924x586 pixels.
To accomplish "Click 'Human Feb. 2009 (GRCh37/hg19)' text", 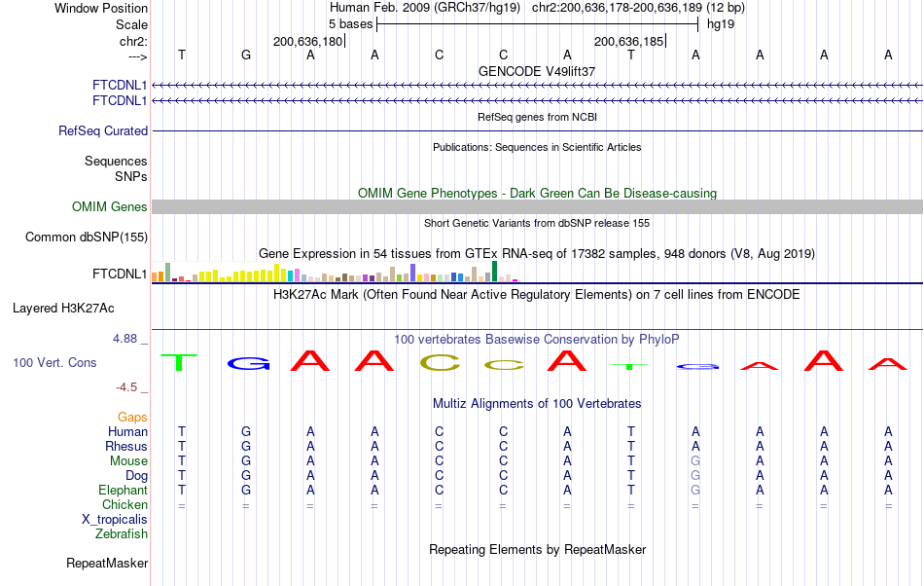I will [425, 8].
